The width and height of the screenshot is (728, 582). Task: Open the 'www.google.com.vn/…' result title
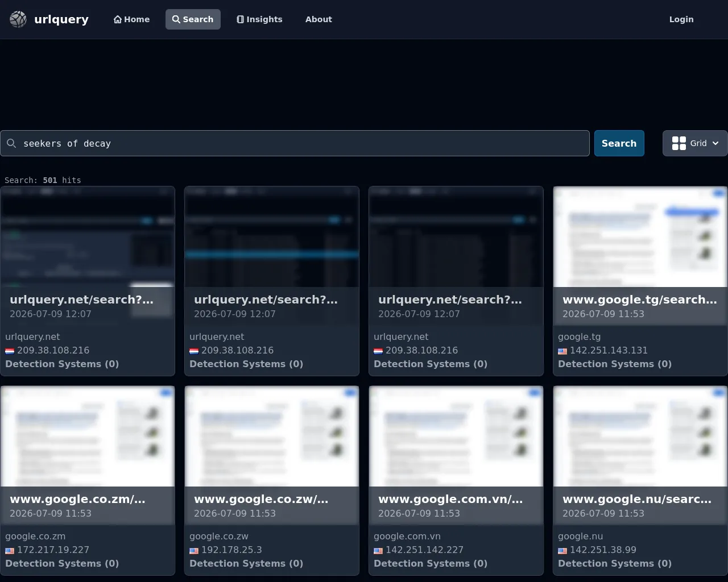click(450, 499)
